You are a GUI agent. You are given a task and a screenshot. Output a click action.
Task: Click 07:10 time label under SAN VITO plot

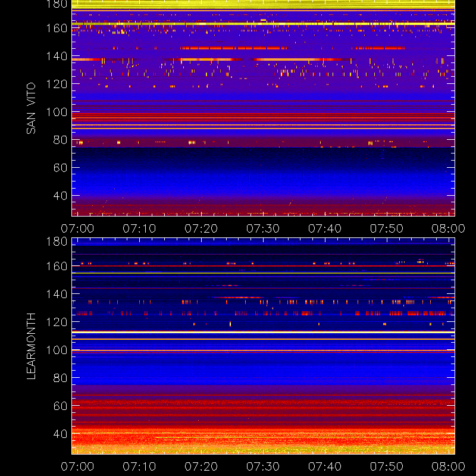coord(139,228)
